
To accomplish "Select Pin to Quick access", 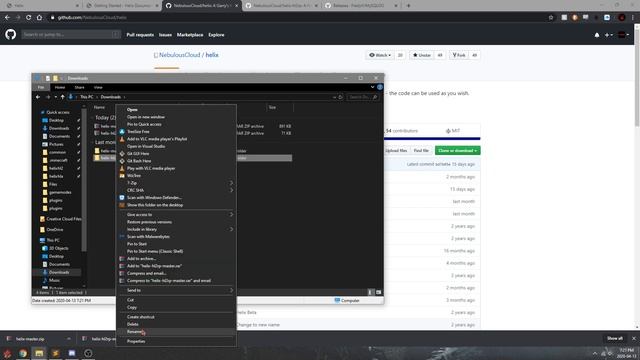I will tap(144, 124).
